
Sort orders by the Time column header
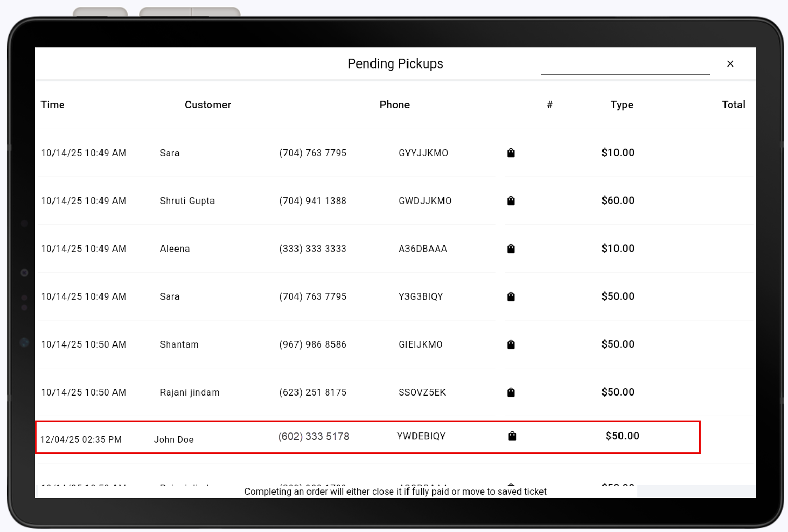click(52, 104)
